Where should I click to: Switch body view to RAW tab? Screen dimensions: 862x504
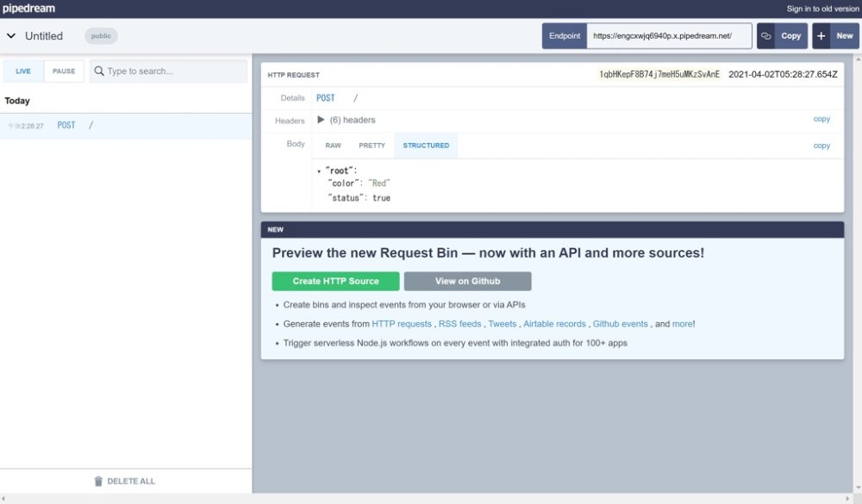coord(333,145)
